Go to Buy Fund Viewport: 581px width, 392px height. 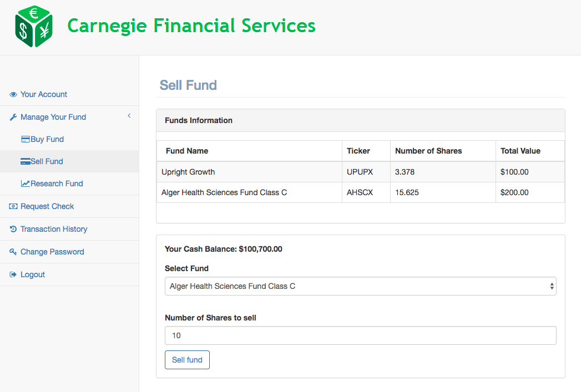[47, 139]
